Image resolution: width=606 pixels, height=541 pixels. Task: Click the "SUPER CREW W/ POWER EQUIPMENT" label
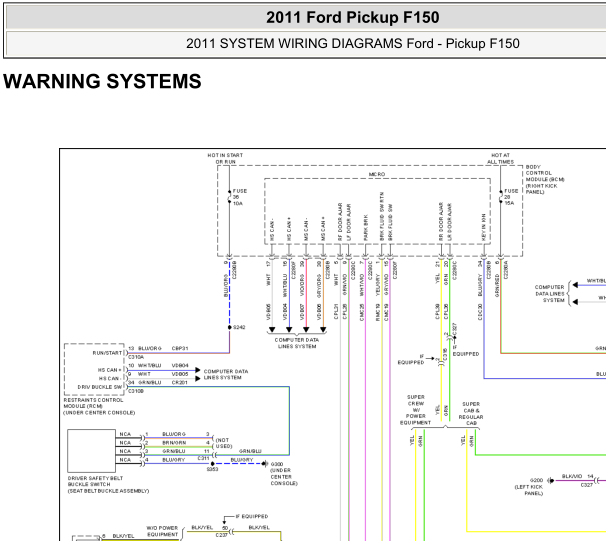coord(415,410)
